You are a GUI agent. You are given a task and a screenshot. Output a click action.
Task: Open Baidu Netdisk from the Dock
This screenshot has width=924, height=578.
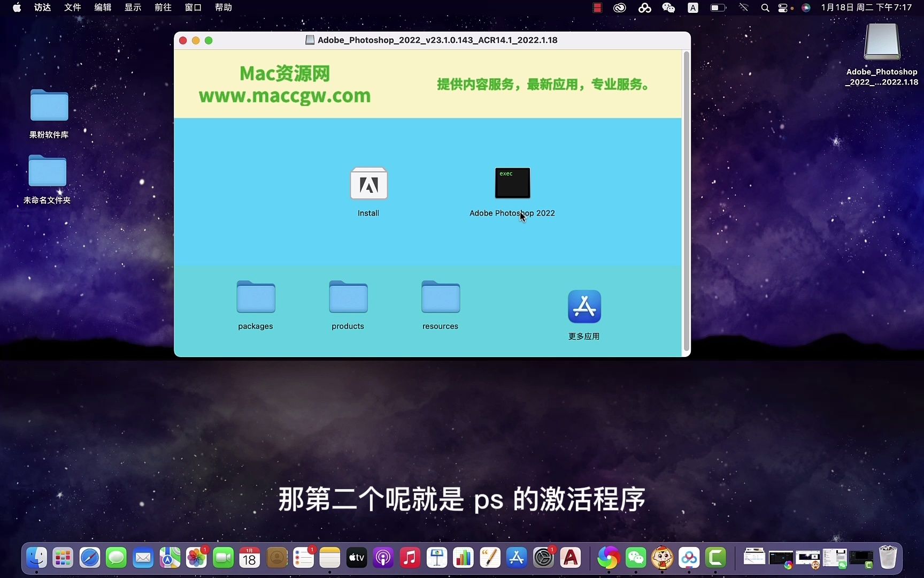(x=689, y=558)
